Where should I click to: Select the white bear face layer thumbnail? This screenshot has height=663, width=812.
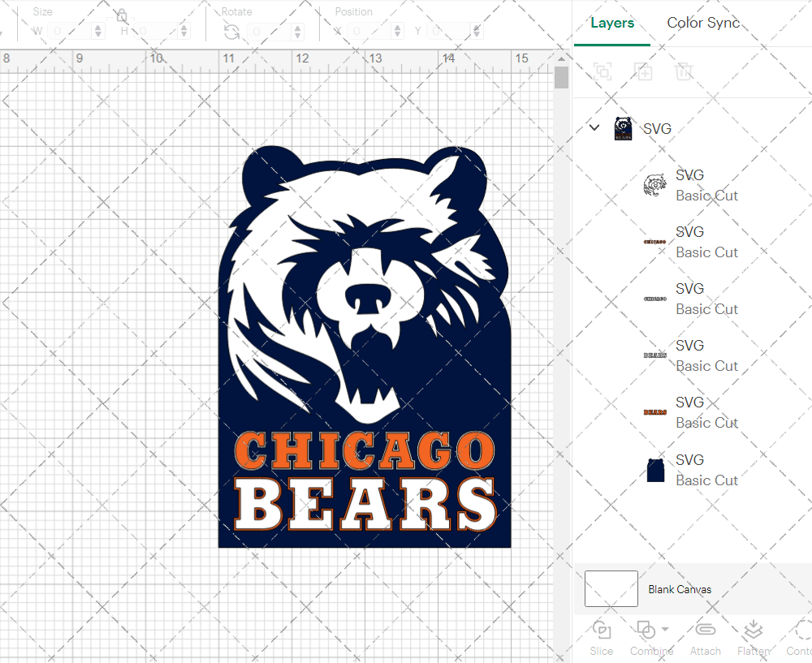click(655, 185)
